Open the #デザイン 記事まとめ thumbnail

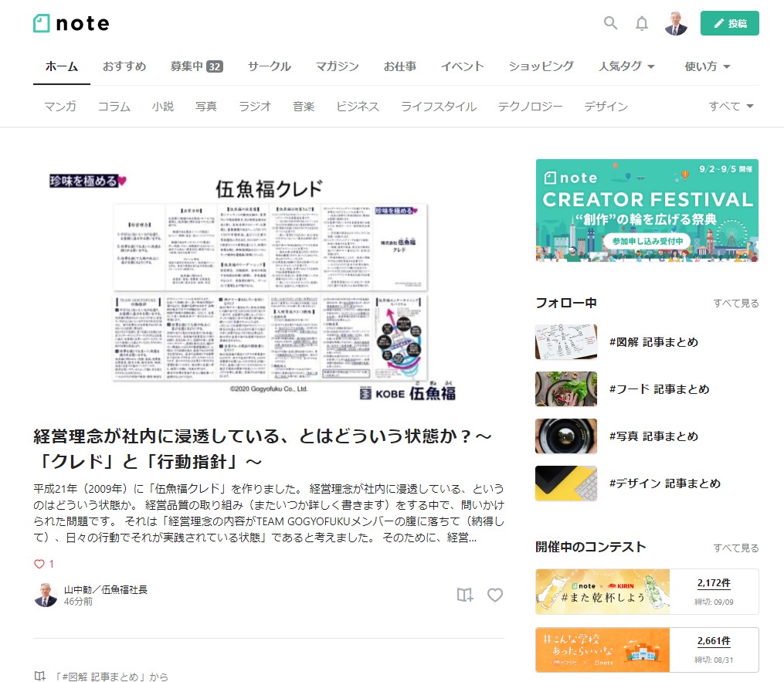click(x=566, y=483)
